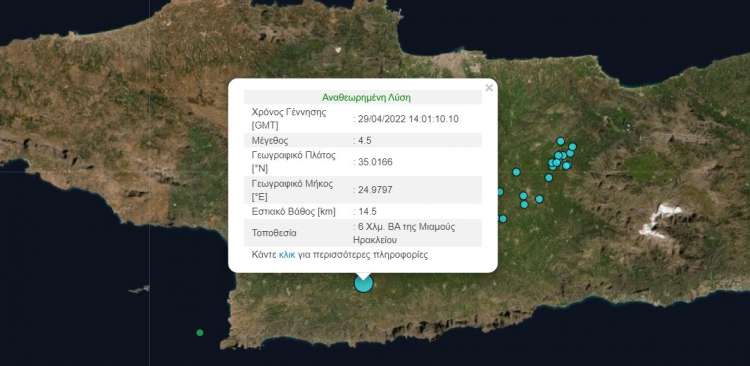Open the 'κλικ' link for more information

pyautogui.click(x=287, y=255)
